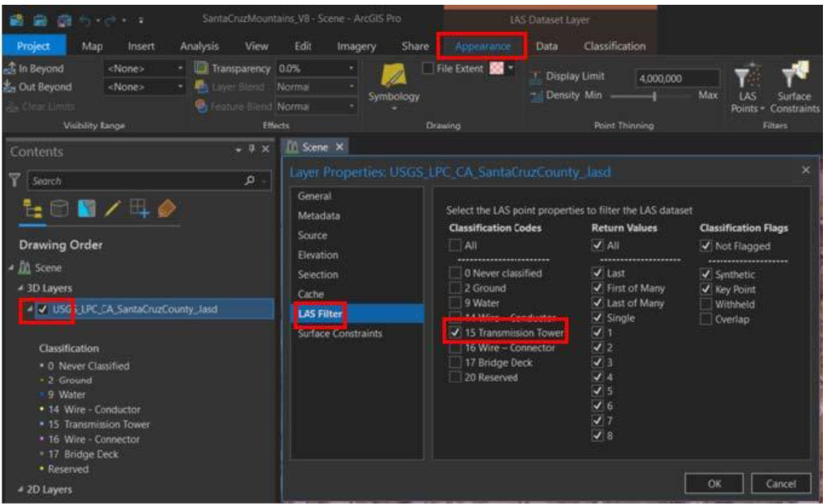
Task: Click the Density point thinning icon
Action: point(536,97)
